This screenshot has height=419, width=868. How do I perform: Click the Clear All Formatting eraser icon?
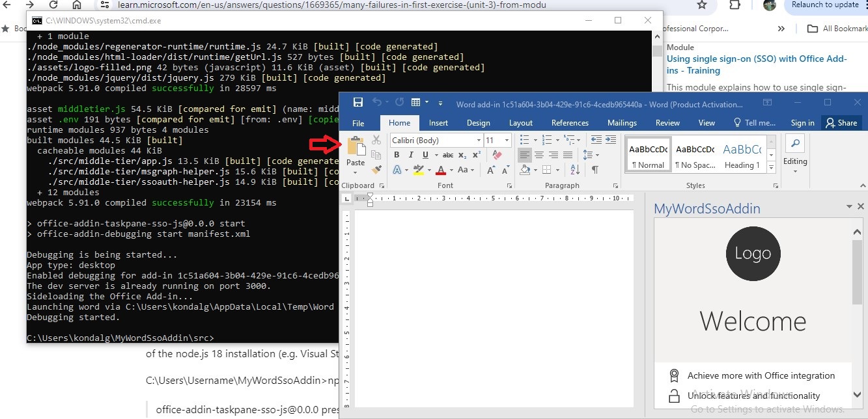497,155
